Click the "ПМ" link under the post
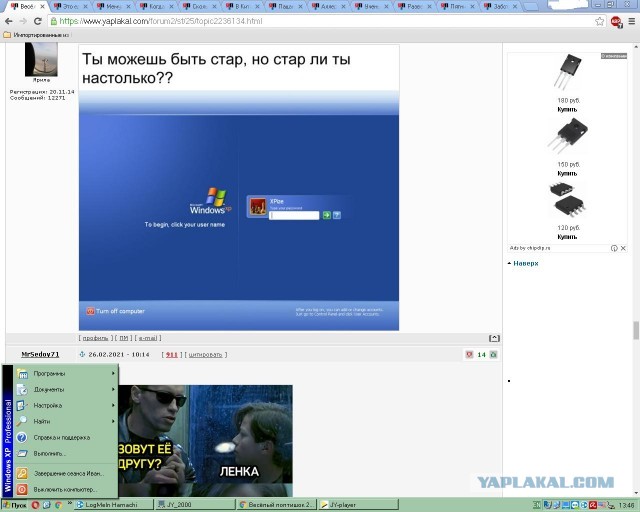Viewport: 640px width, 512px height. pos(124,338)
